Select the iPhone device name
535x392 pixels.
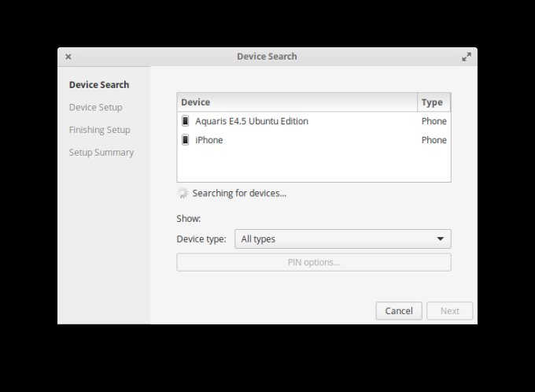point(209,140)
